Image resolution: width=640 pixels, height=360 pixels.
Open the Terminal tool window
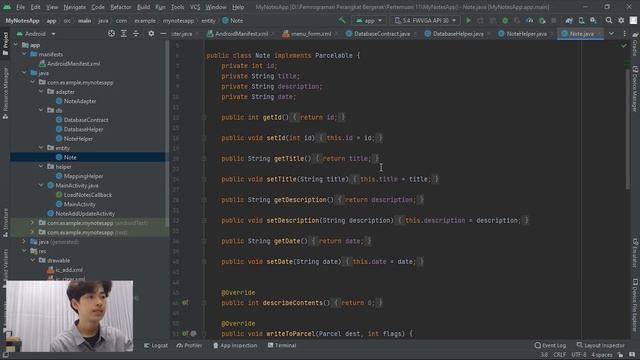[x=282, y=345]
